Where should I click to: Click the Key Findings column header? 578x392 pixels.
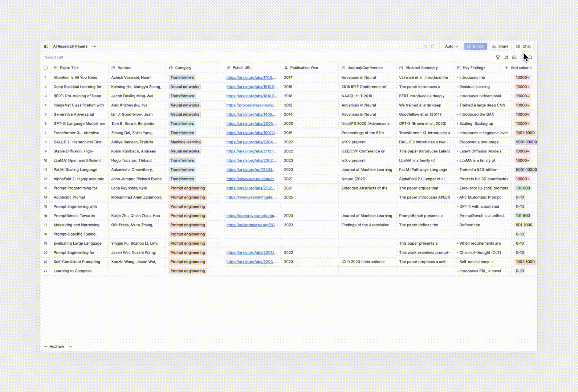pyautogui.click(x=477, y=68)
